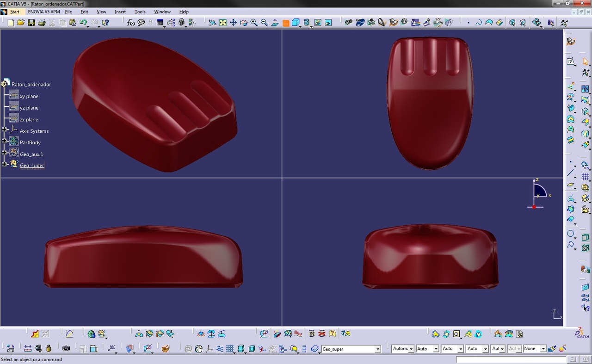Click the Print icon
592x364 pixels.
[x=42, y=22]
